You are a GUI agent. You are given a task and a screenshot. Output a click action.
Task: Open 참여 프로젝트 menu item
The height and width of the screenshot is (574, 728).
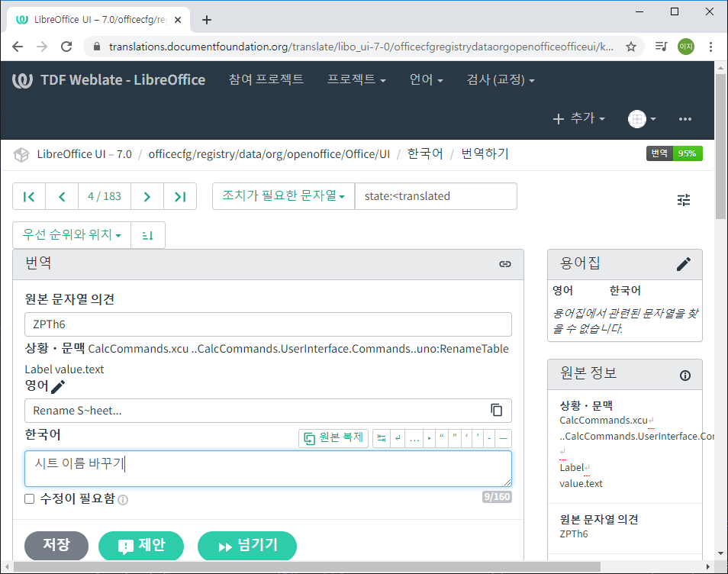pyautogui.click(x=266, y=79)
